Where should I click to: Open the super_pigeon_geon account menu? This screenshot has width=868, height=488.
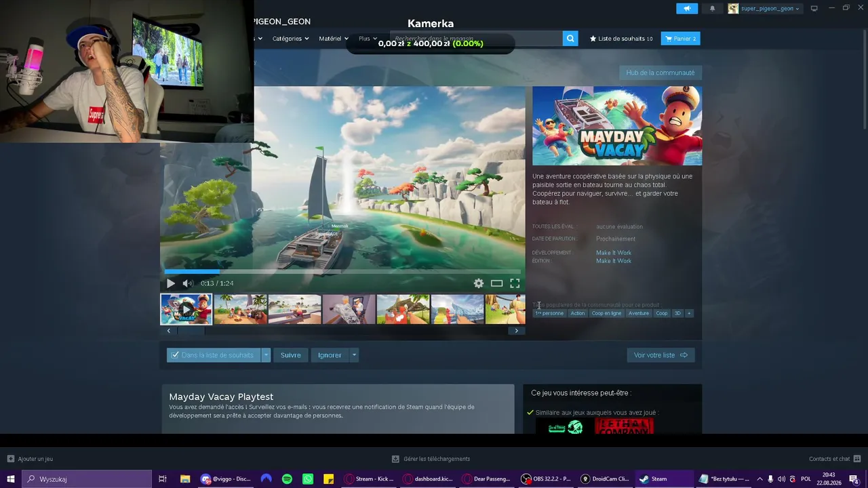click(x=765, y=9)
